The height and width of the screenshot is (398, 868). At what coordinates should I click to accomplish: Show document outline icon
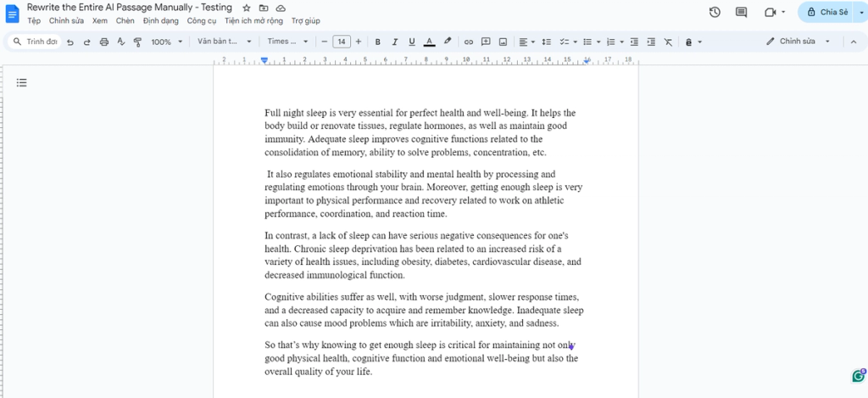pos(21,82)
